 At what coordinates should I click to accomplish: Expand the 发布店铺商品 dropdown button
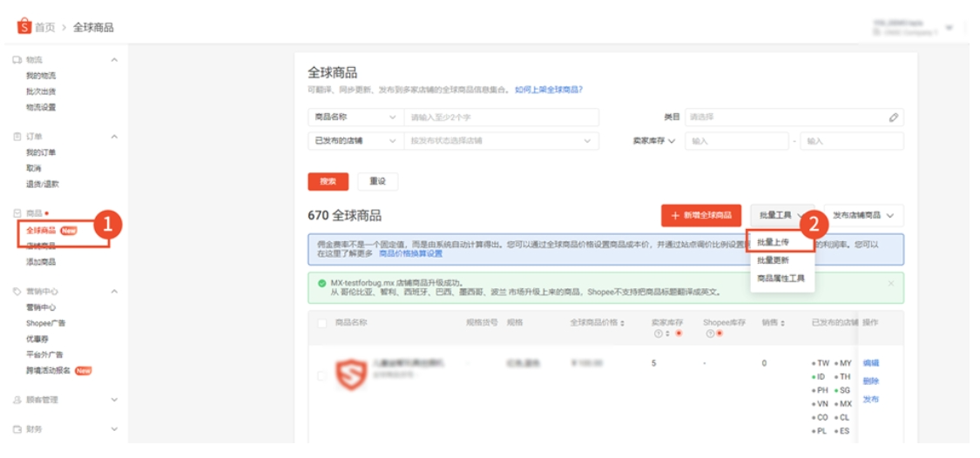pos(862,215)
